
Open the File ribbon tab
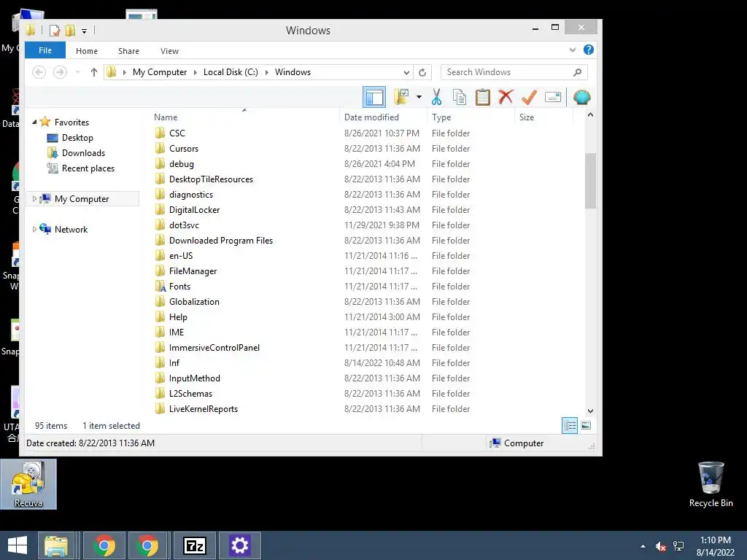point(45,50)
